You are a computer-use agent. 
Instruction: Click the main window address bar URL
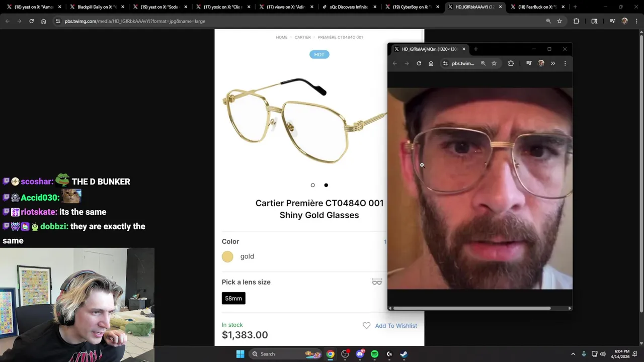(135, 21)
